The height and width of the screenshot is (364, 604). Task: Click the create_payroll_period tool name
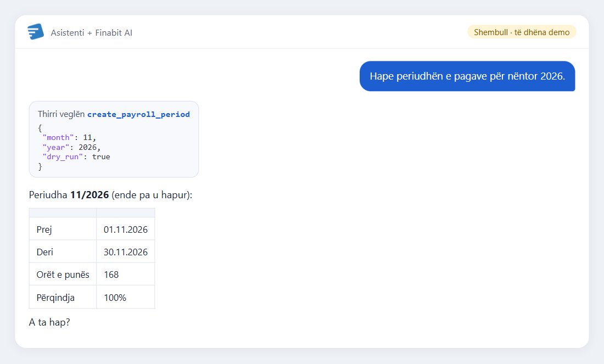tap(138, 114)
